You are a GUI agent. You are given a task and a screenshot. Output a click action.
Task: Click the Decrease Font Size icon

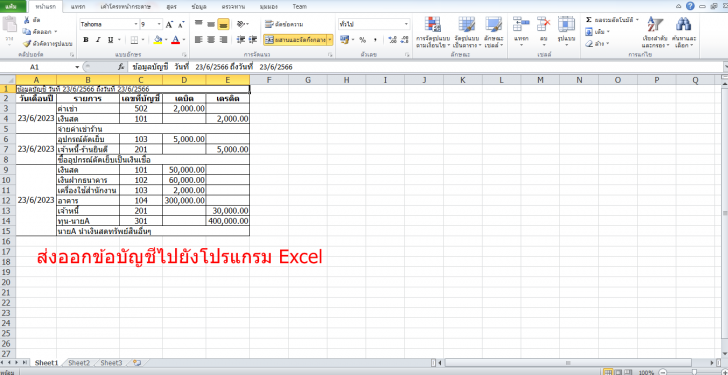tap(181, 24)
